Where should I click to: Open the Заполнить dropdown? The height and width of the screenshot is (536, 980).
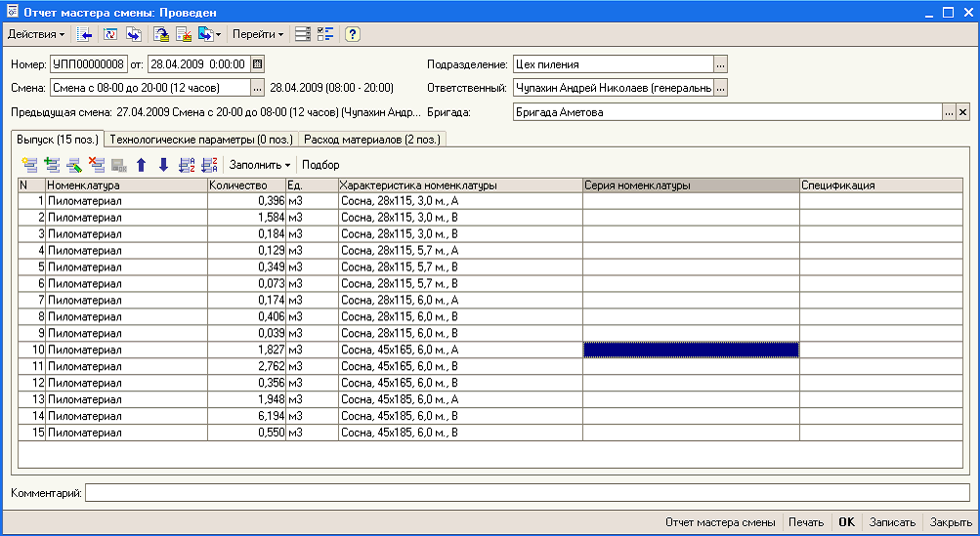[x=259, y=165]
